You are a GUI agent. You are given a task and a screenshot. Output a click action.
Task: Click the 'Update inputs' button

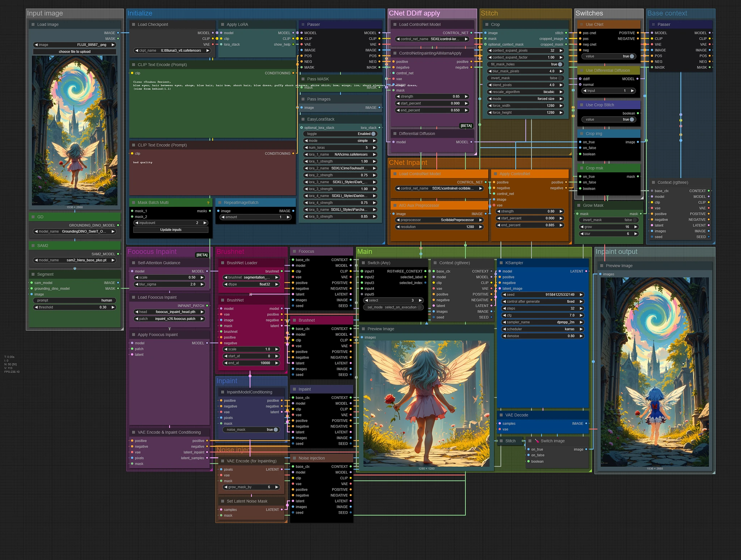tap(171, 230)
